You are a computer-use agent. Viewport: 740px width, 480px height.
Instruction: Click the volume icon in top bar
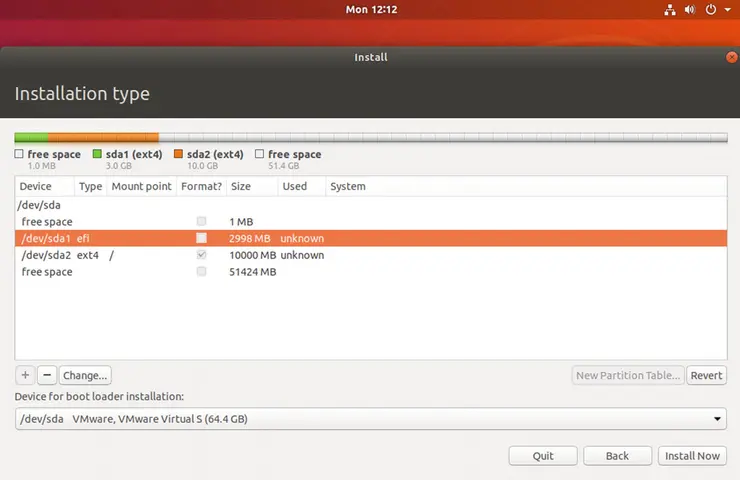(x=690, y=10)
